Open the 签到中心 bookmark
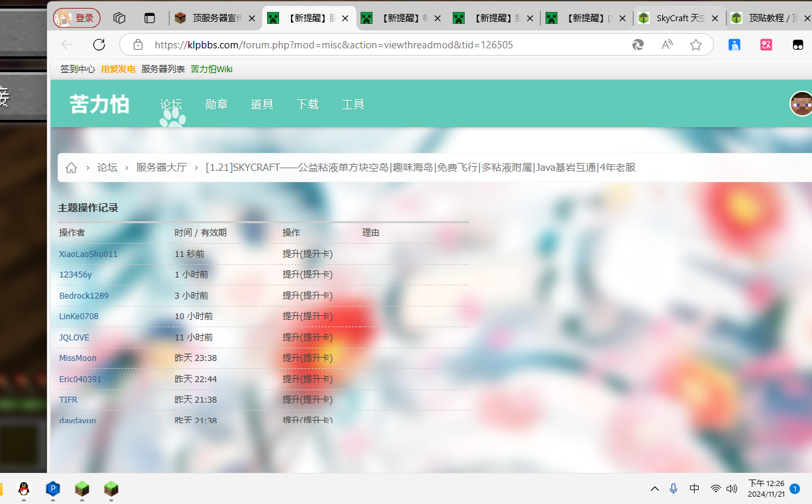This screenshot has height=504, width=812. 78,69
